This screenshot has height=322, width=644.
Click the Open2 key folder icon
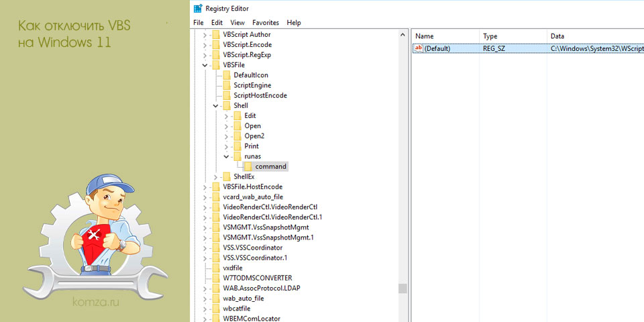pyautogui.click(x=237, y=136)
